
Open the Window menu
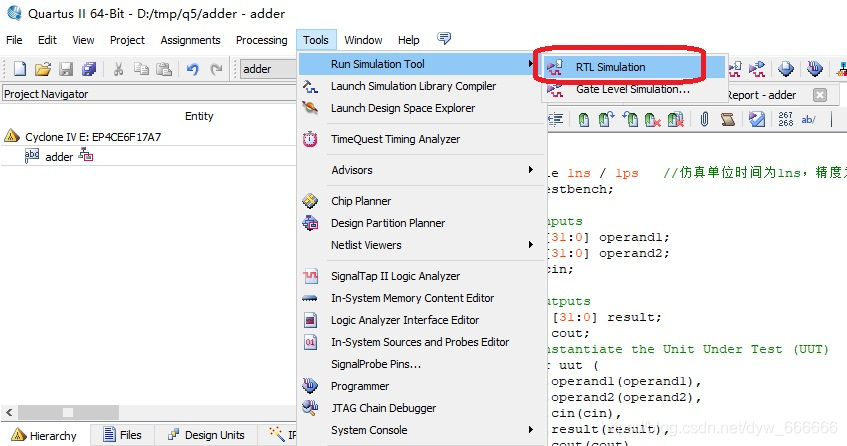pyautogui.click(x=363, y=40)
